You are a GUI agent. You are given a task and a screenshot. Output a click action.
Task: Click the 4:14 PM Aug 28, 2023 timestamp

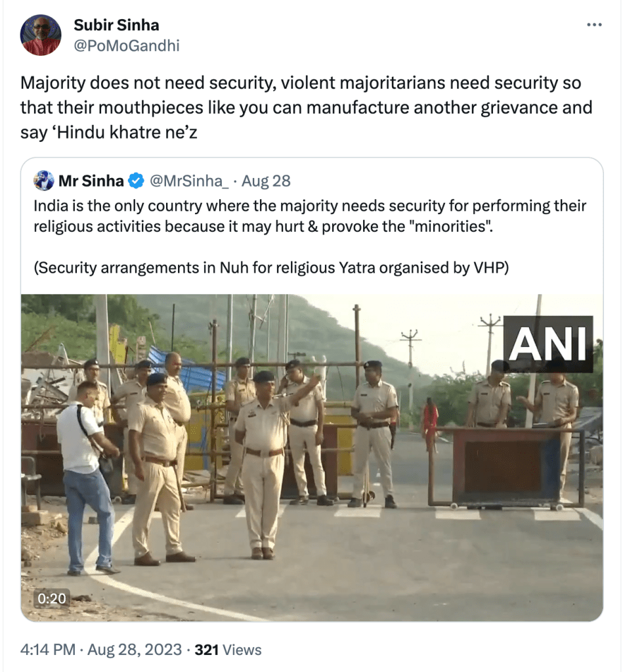[x=101, y=650]
